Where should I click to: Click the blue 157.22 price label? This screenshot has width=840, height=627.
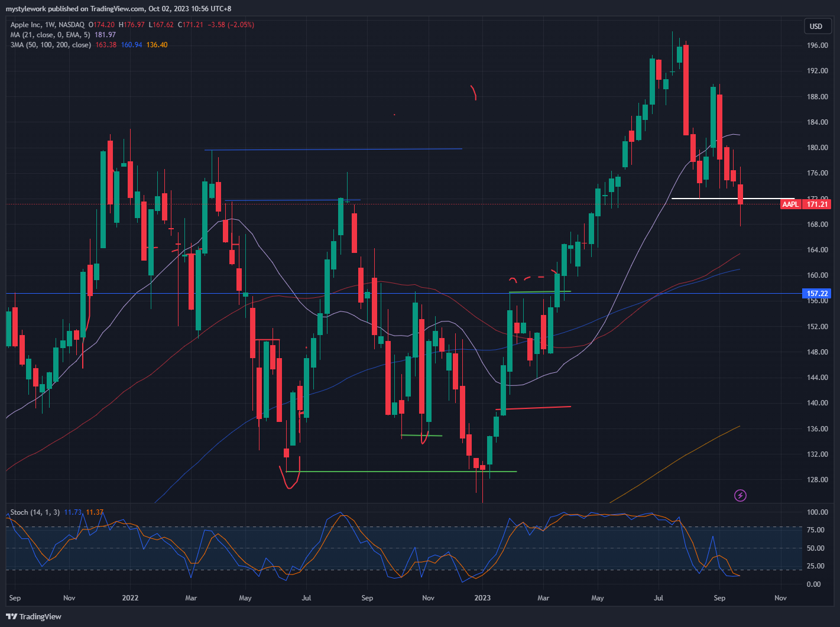pos(816,293)
